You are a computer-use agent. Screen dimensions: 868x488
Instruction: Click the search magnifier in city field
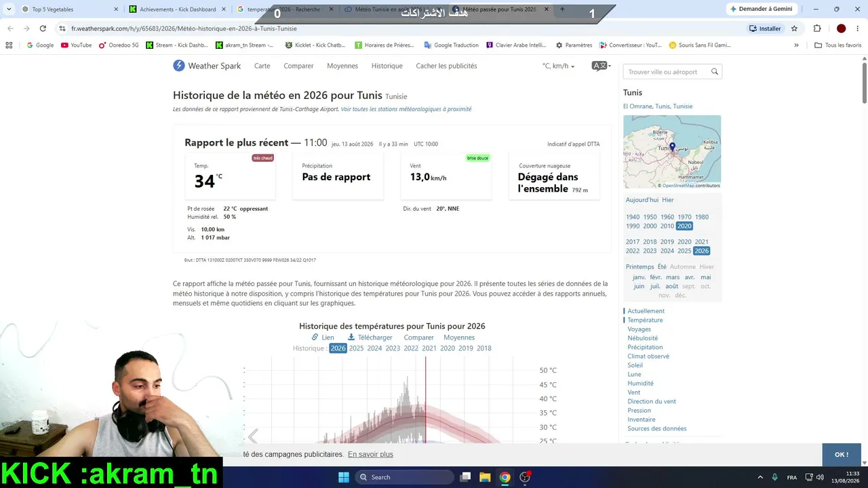point(714,72)
